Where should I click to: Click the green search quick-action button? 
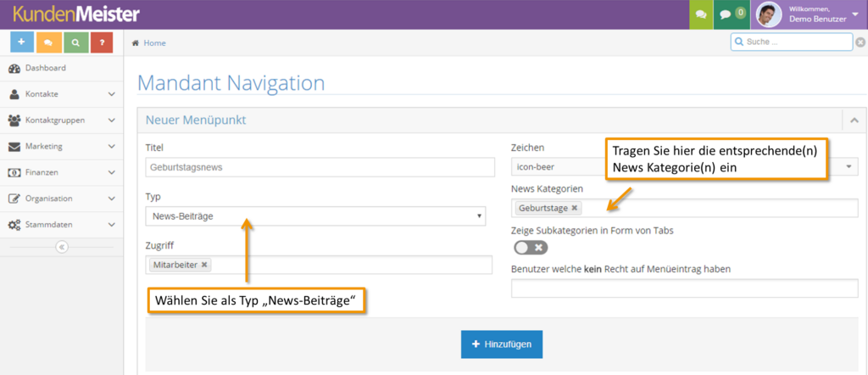pos(75,42)
